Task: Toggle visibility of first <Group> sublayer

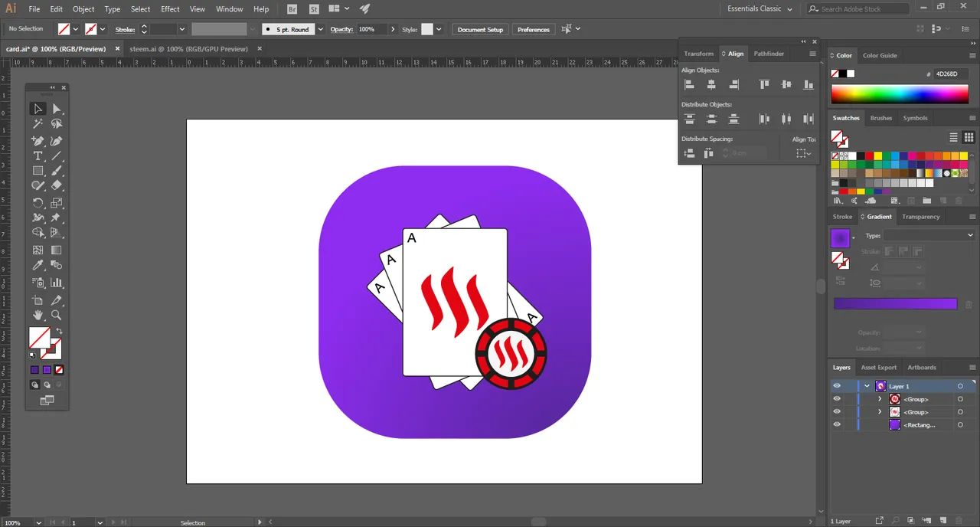Action: (x=837, y=399)
